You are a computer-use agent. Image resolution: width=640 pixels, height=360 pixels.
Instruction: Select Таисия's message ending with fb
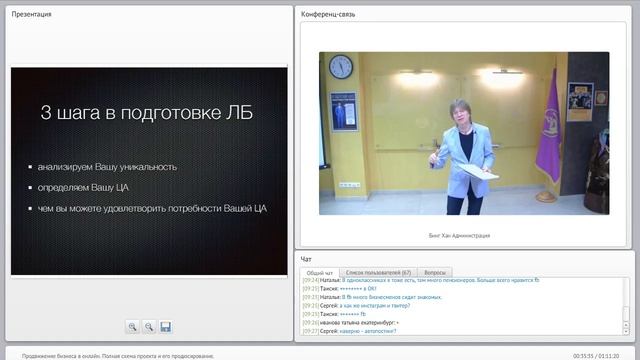pyautogui.click(x=334, y=314)
